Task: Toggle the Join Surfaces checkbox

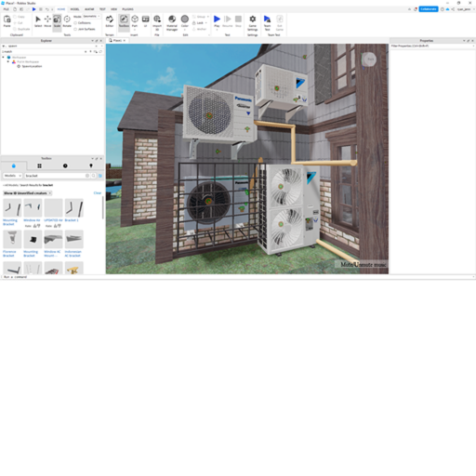Action: tap(75, 29)
